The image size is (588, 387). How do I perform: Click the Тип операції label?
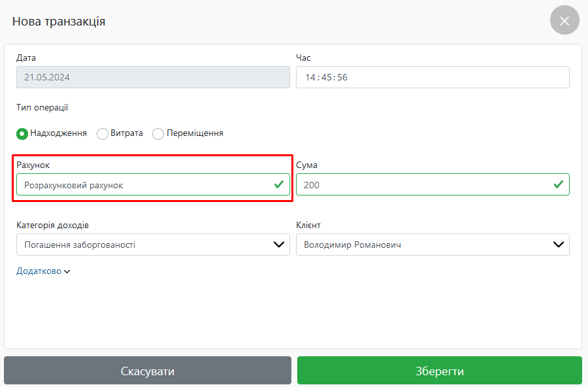tap(42, 108)
